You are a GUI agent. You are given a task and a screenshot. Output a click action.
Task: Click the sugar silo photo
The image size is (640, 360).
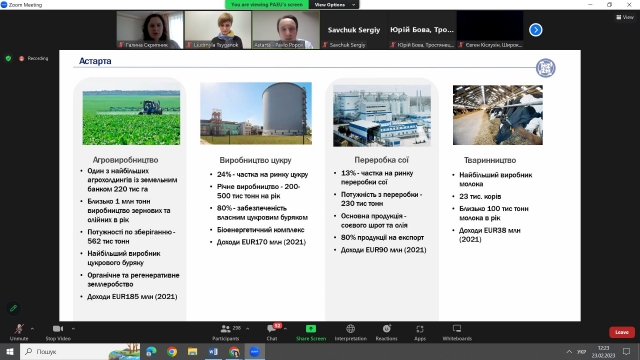[256, 113]
